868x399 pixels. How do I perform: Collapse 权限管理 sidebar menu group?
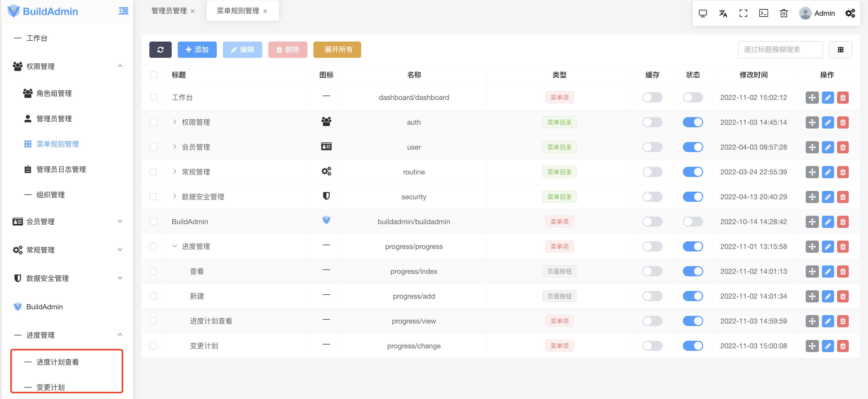click(67, 66)
